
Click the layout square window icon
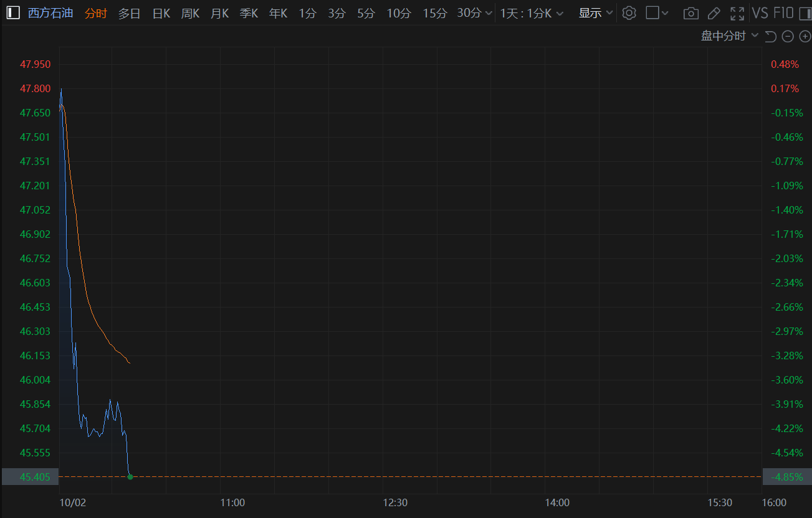[652, 13]
